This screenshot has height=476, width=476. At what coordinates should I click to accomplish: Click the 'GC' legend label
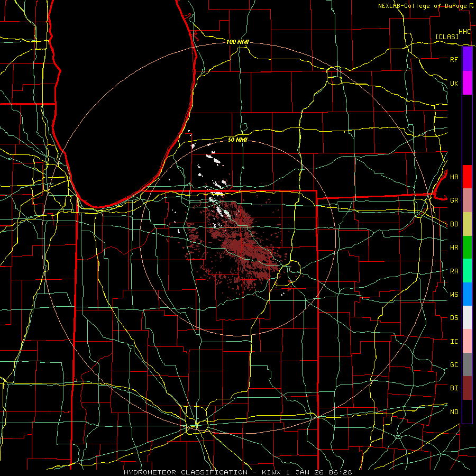click(454, 365)
